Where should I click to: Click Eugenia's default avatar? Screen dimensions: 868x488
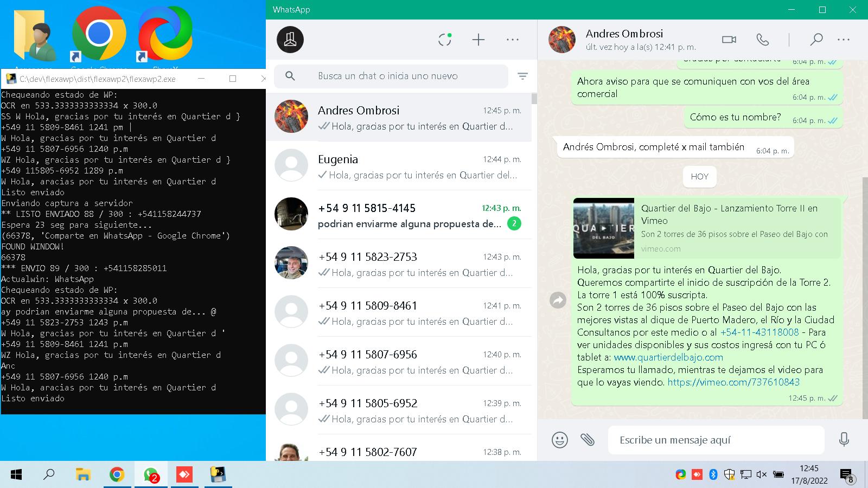[x=291, y=165]
